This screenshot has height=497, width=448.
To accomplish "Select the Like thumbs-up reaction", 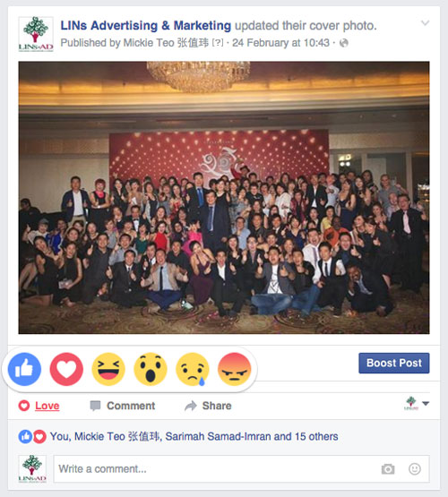I will [x=24, y=369].
